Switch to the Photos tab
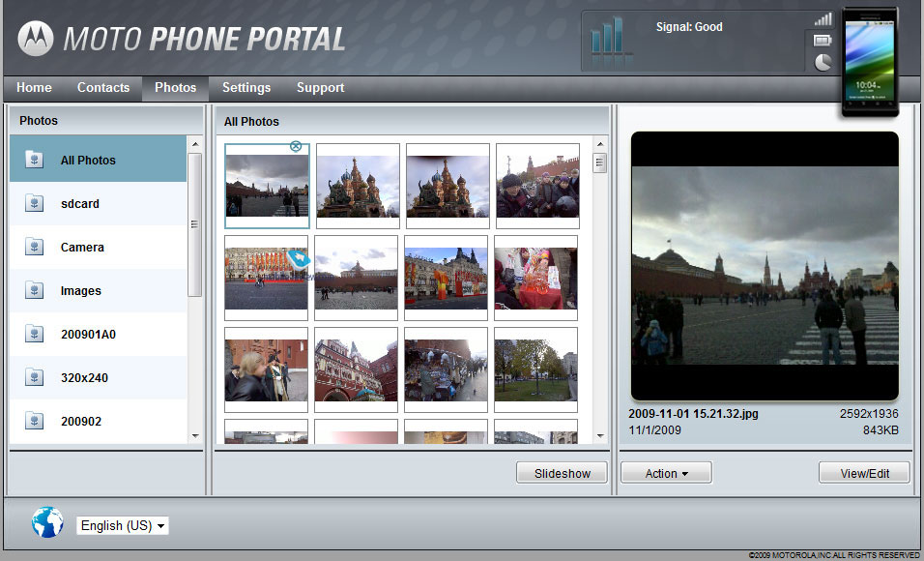 (176, 88)
